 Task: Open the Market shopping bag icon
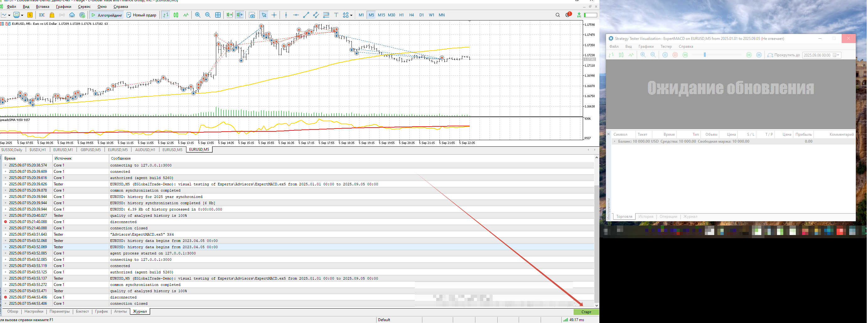coord(52,15)
